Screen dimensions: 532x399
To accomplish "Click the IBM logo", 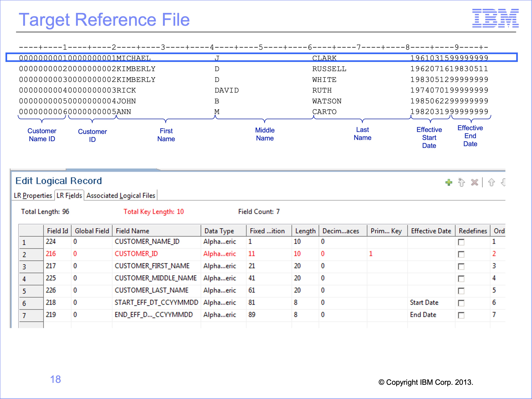I will click(x=495, y=18).
